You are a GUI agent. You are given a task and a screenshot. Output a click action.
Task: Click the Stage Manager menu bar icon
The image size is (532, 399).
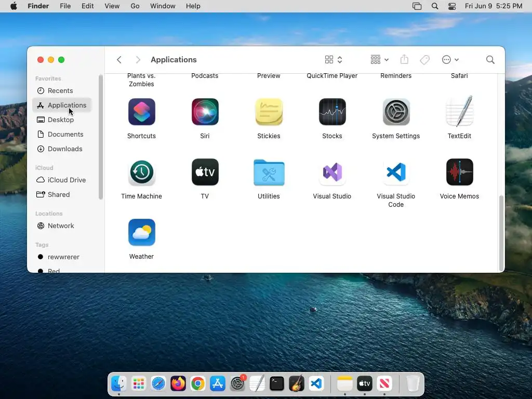(x=417, y=6)
